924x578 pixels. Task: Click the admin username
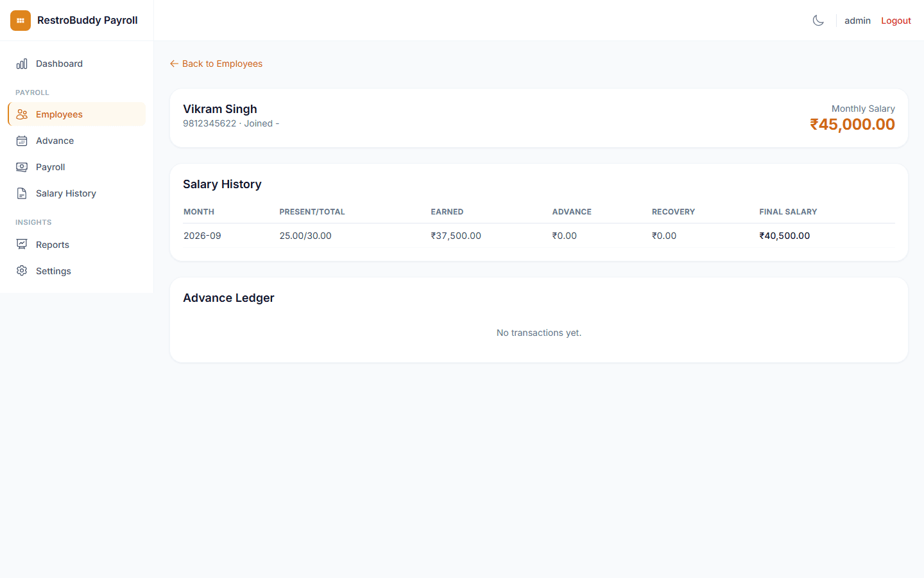(857, 21)
